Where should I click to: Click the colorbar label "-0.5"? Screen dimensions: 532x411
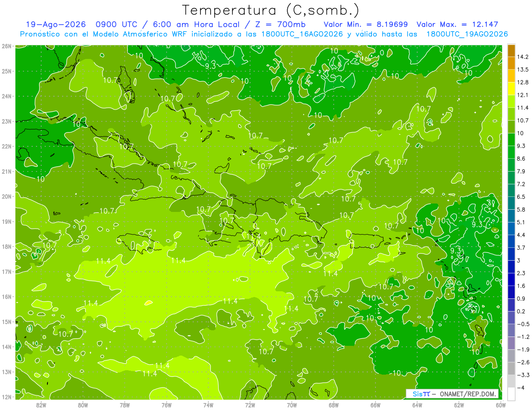pos(523,324)
